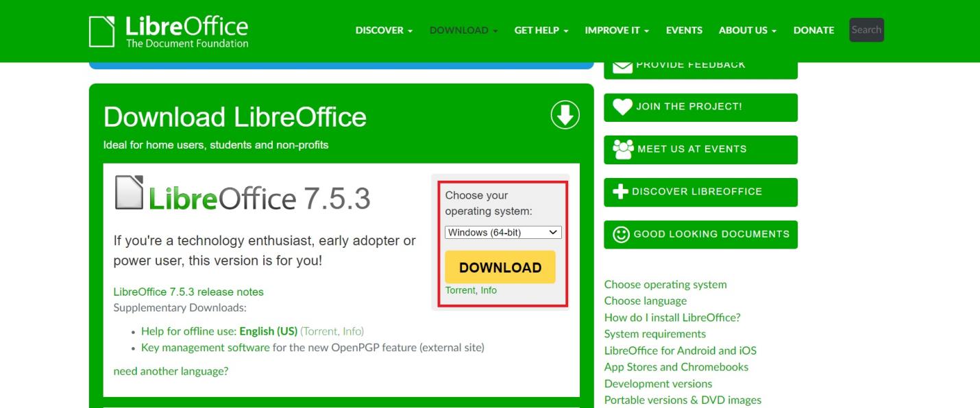980x408 pixels.
Task: Select the EVENTS menu item
Action: point(683,30)
